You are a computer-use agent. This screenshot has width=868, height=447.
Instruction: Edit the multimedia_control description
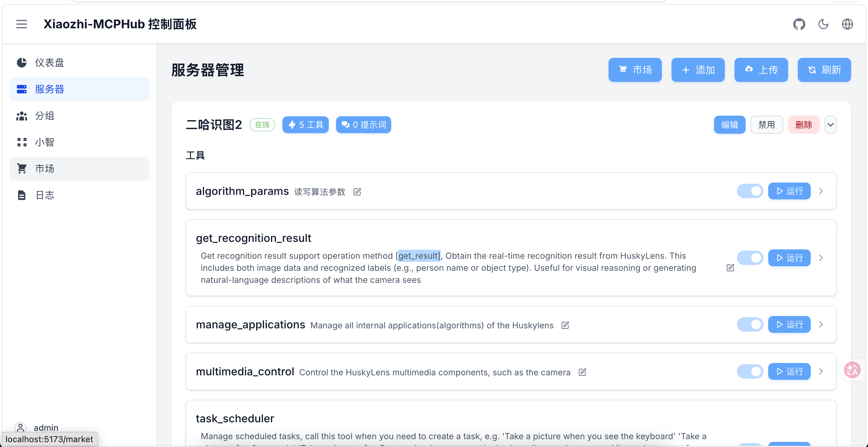pos(583,372)
